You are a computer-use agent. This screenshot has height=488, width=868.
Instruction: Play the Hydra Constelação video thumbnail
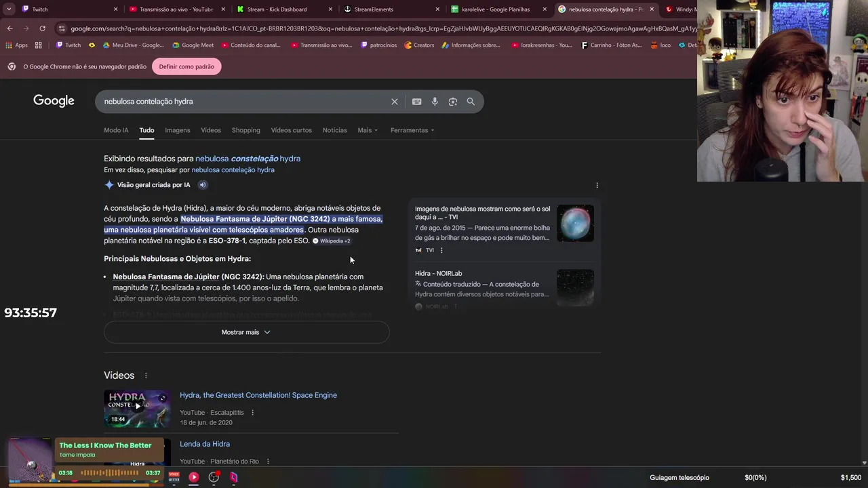pos(137,408)
